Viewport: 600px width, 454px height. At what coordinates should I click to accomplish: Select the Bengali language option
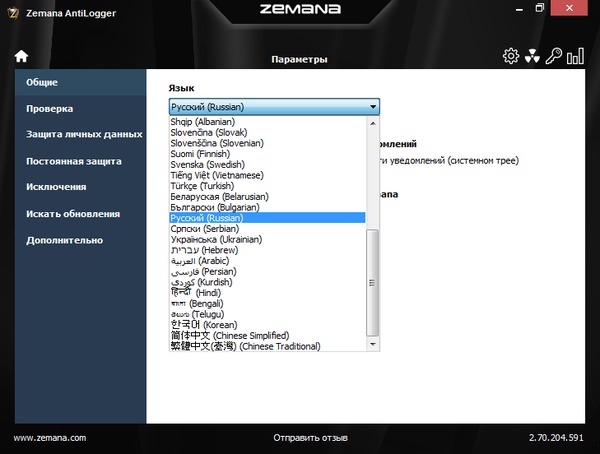(x=267, y=304)
